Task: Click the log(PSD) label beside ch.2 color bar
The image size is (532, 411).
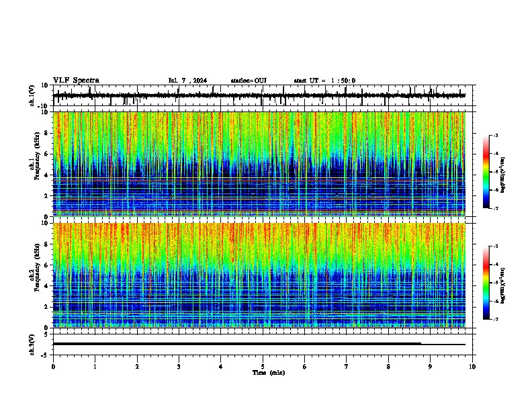Action: coord(502,285)
